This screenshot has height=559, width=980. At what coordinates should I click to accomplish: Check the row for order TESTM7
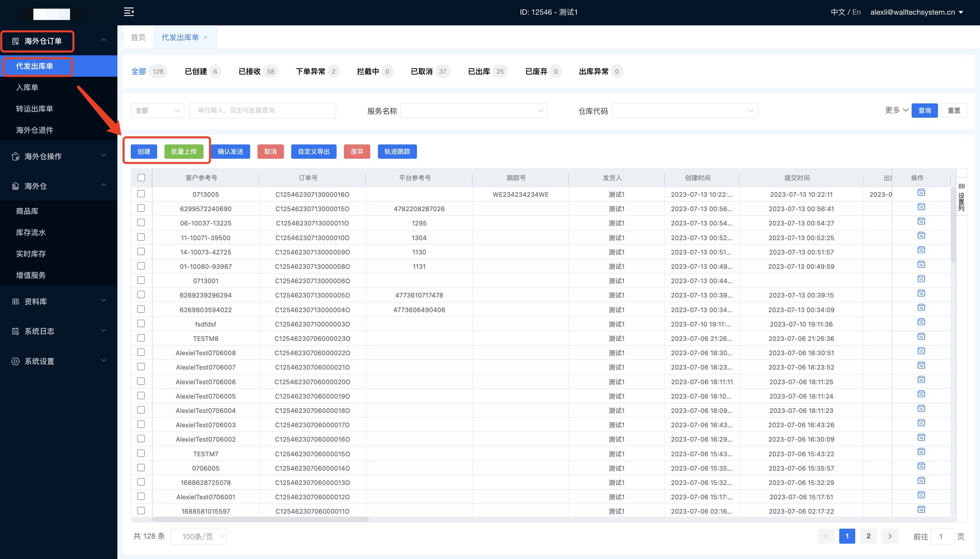[141, 453]
